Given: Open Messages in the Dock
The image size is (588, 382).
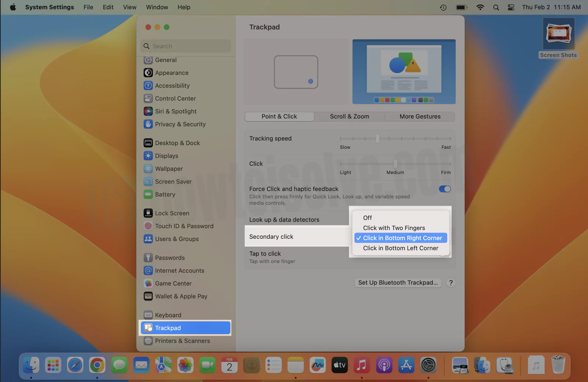Looking at the screenshot, I should (x=119, y=365).
